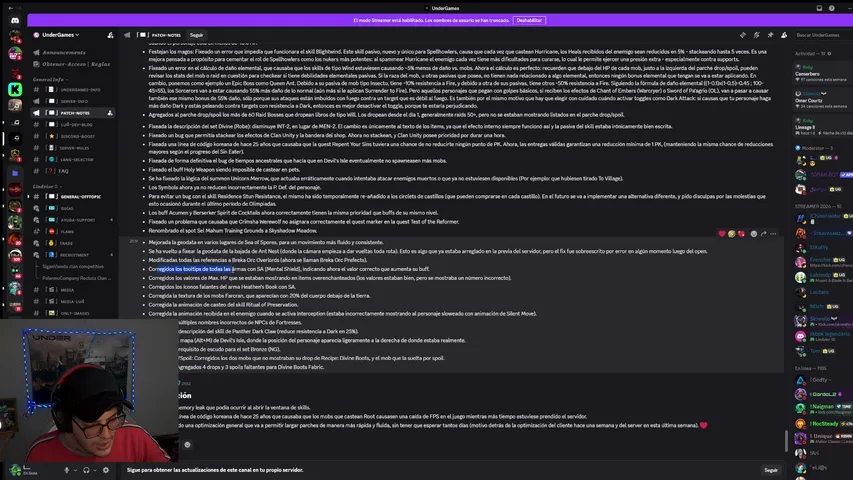The width and height of the screenshot is (853, 480).
Task: Open the help question mark icon
Action: (x=832, y=8)
